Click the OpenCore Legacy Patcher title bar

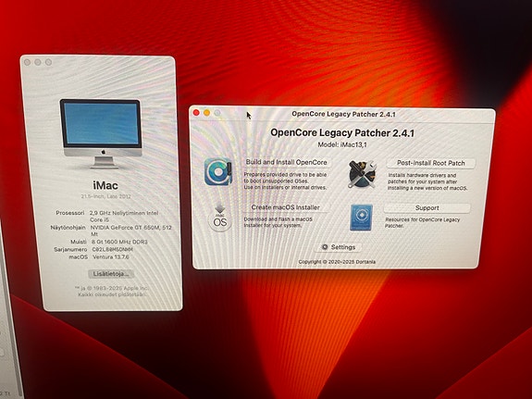(343, 114)
